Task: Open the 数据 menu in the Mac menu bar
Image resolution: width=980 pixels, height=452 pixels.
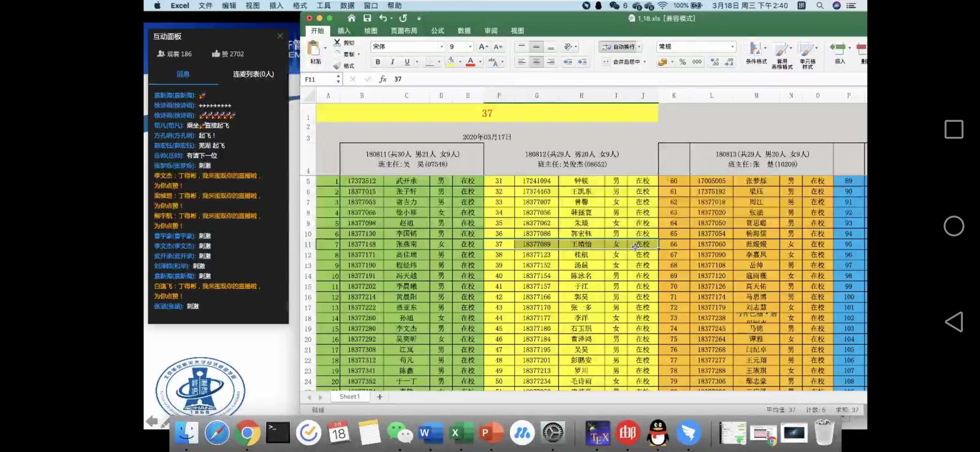Action: [347, 5]
